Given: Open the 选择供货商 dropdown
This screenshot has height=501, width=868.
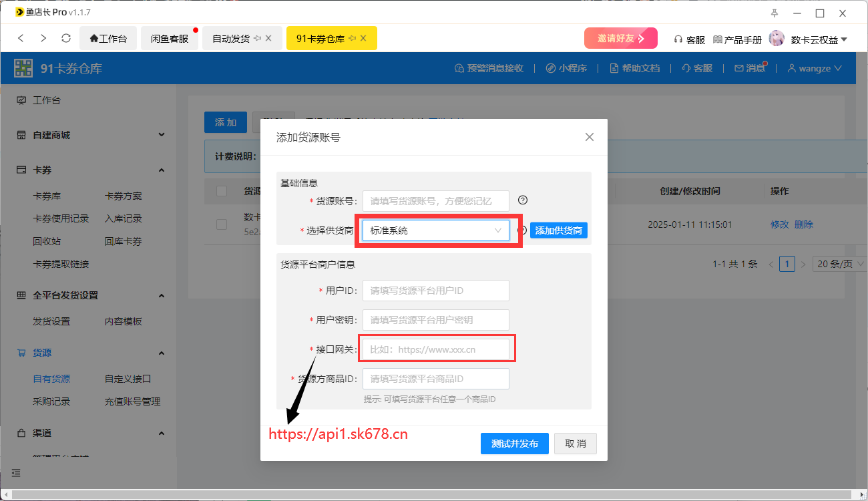Looking at the screenshot, I should 435,230.
